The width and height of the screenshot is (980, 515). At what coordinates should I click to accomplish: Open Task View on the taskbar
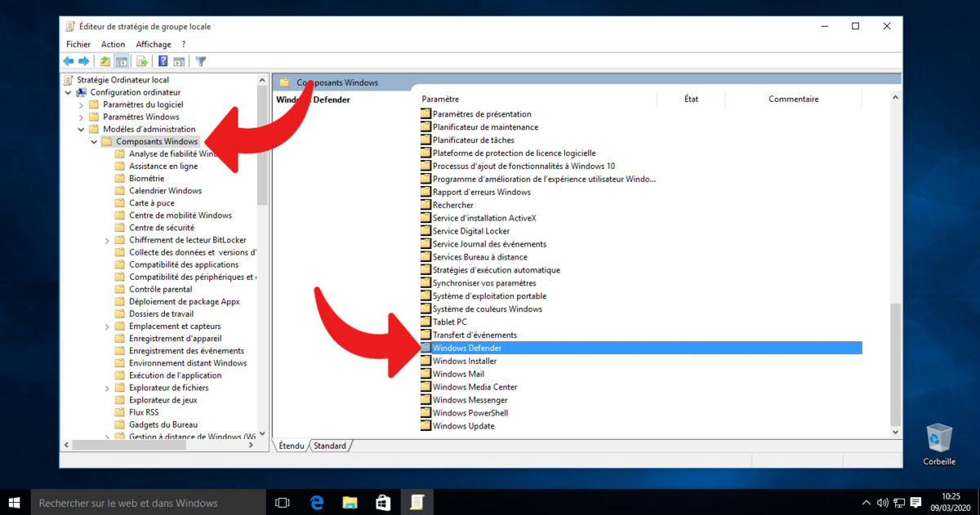pos(283,503)
